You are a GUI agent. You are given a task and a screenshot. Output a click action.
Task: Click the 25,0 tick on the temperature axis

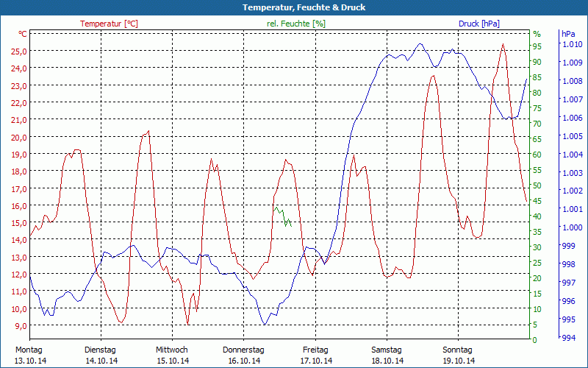tap(19, 51)
